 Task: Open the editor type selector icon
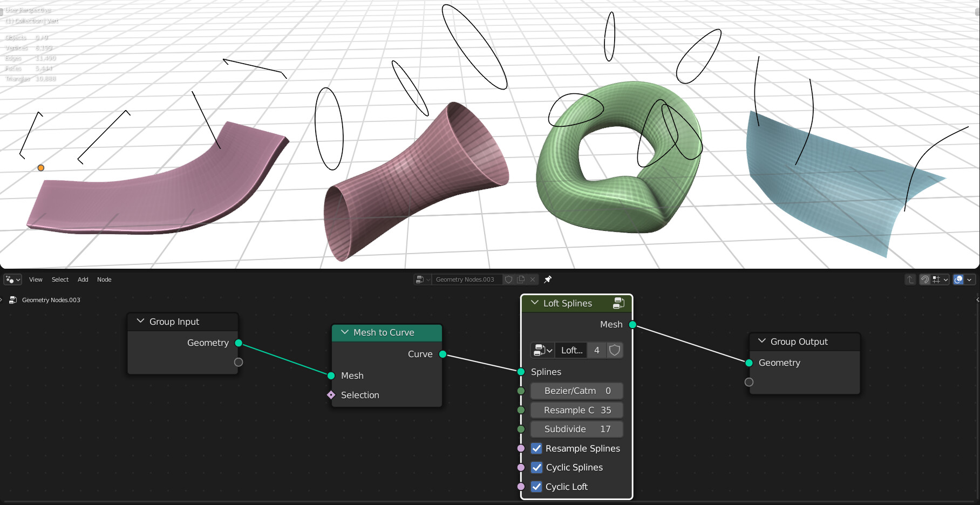coord(11,279)
